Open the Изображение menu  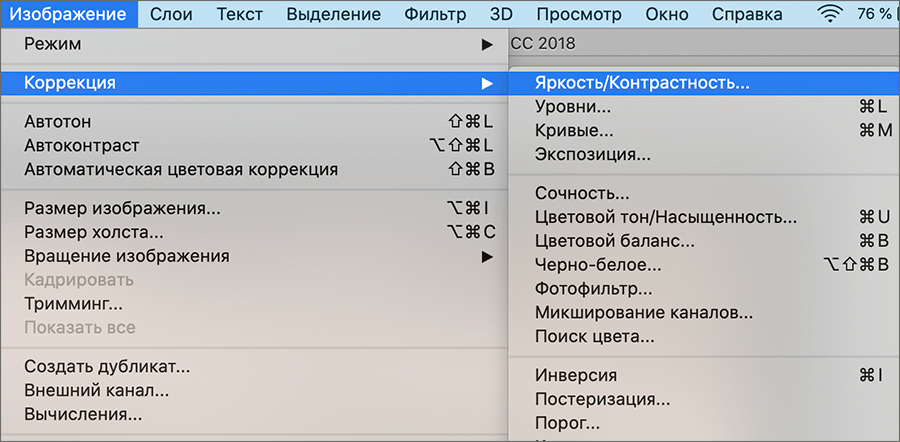(x=69, y=14)
